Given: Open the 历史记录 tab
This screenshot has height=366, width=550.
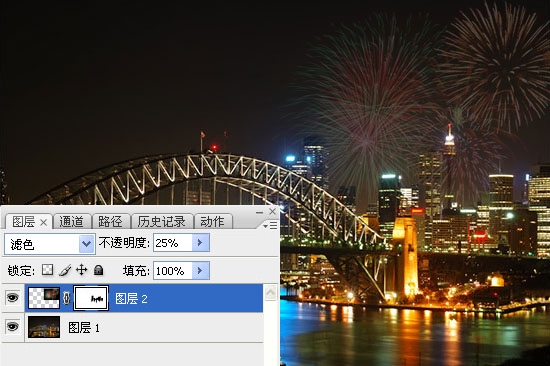Looking at the screenshot, I should [161, 222].
